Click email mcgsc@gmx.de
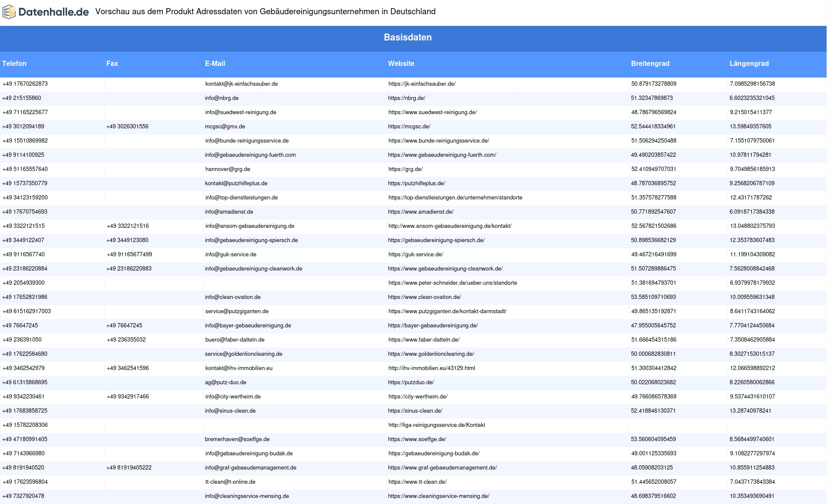This screenshot has height=504, width=827. coord(225,127)
